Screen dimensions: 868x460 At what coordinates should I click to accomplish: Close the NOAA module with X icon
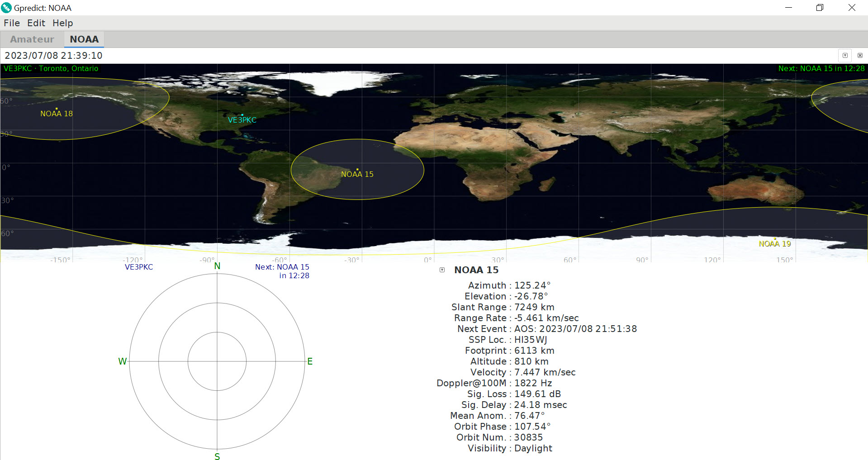click(860, 56)
